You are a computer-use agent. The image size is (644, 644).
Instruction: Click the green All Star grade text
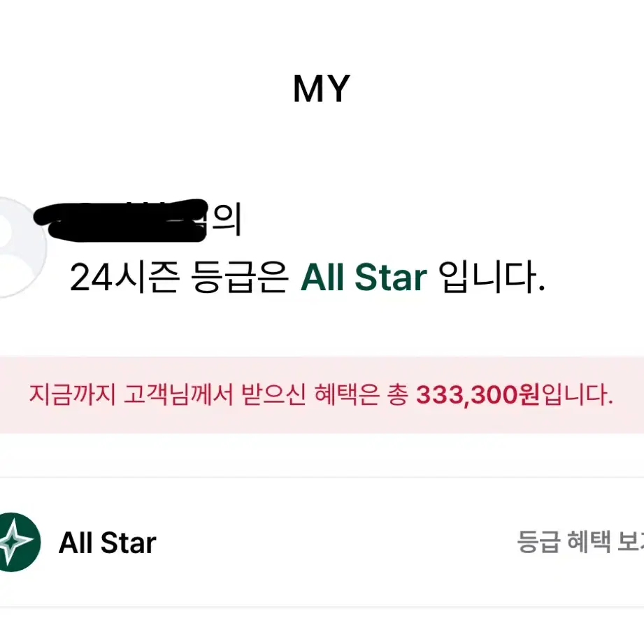point(364,277)
